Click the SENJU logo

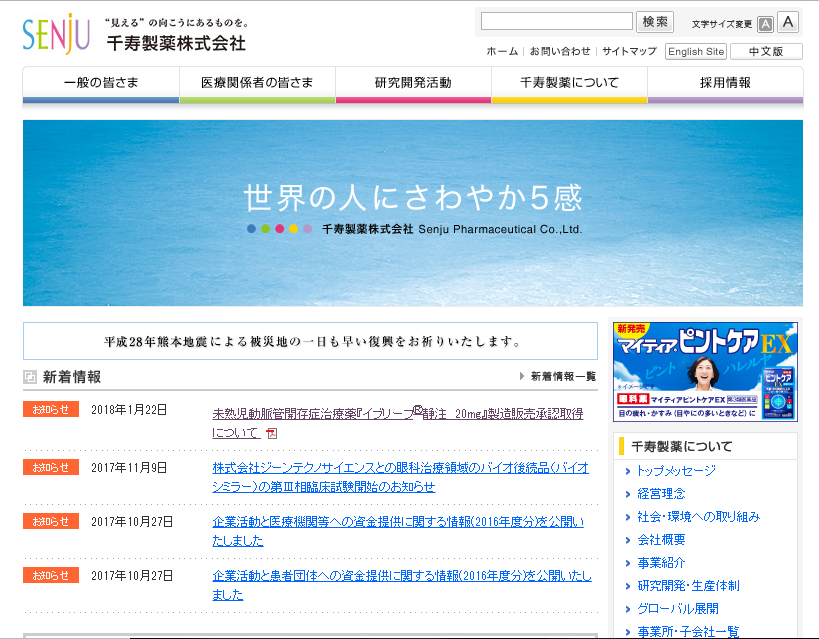point(56,34)
